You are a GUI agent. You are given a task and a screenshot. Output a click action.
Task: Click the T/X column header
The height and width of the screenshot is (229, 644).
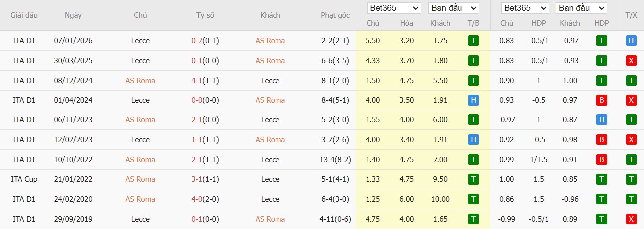click(x=631, y=15)
